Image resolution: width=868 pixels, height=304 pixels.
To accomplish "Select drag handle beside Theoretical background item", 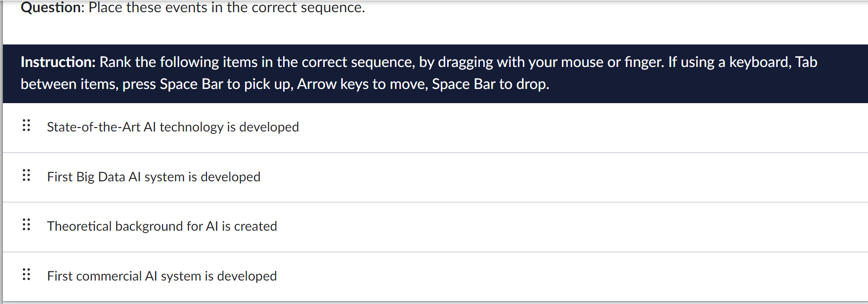I will [26, 225].
